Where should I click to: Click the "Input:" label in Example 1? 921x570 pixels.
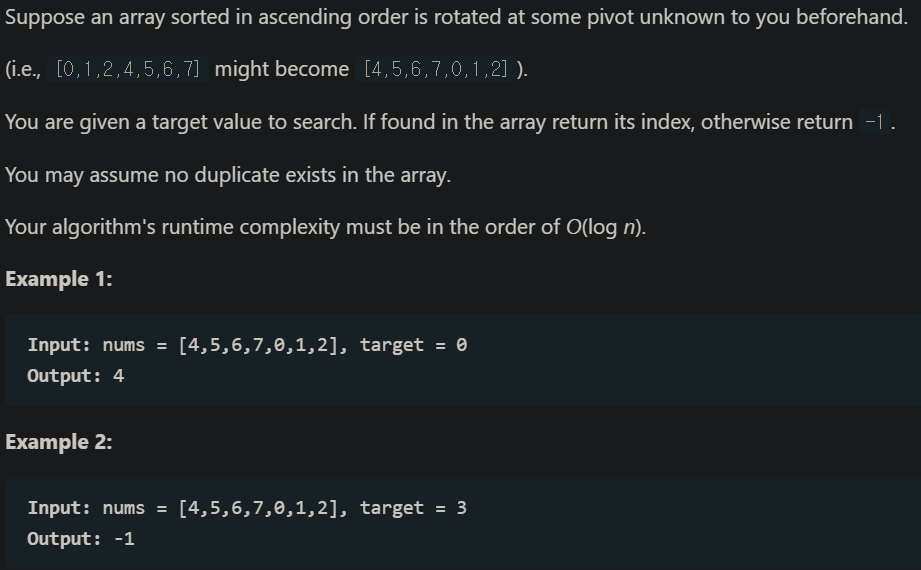point(60,345)
